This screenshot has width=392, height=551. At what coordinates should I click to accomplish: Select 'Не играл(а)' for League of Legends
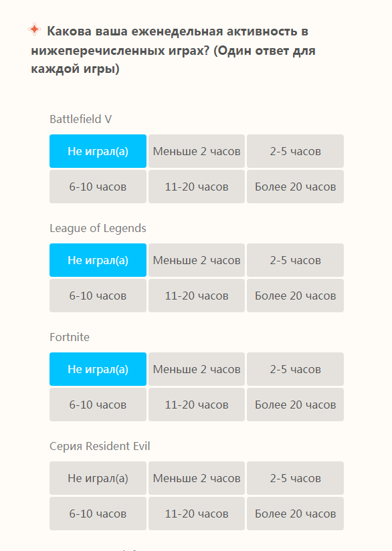(98, 260)
